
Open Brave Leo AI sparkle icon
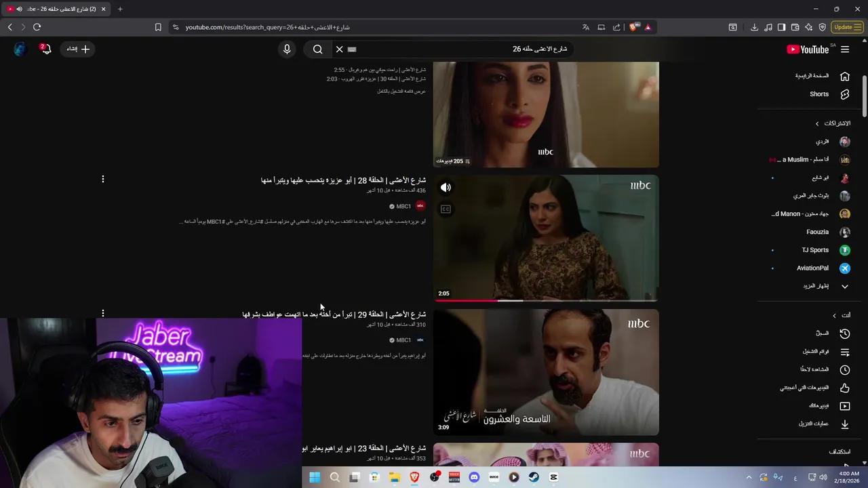pos(808,27)
